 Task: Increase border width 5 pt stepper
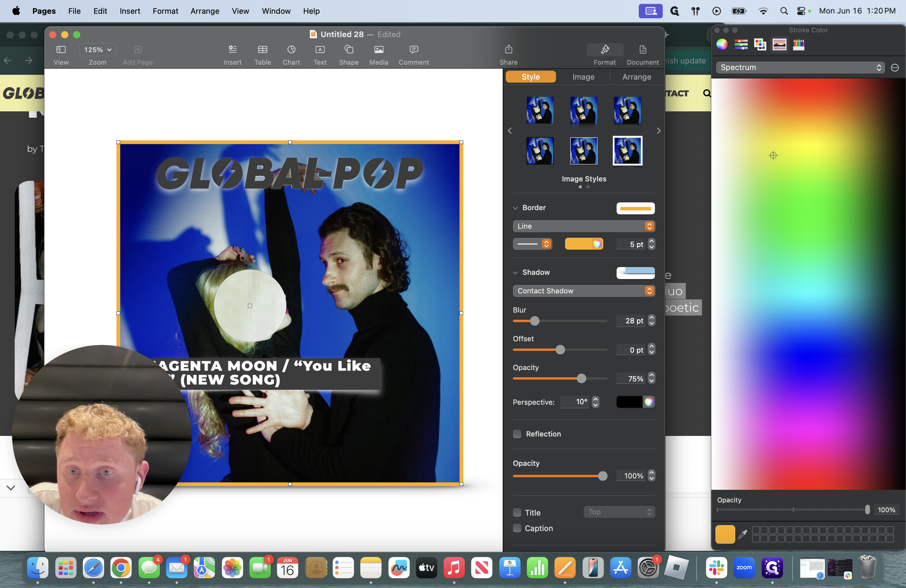pos(652,241)
